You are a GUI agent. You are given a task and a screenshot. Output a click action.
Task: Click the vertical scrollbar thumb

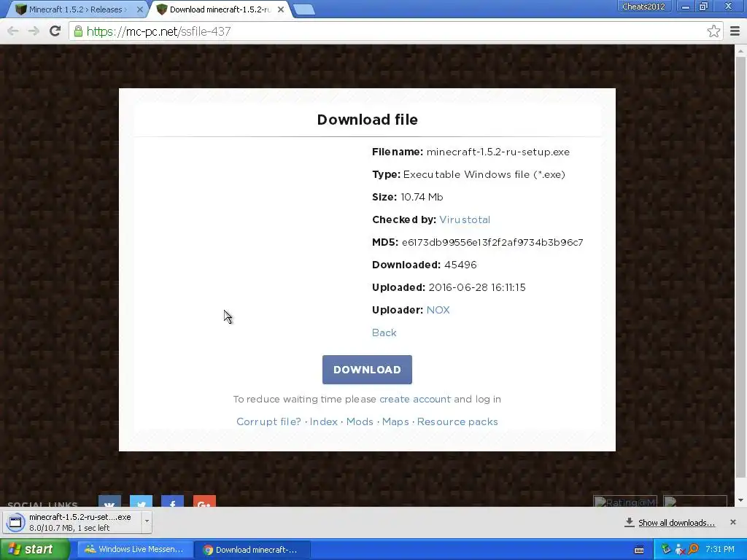[x=741, y=267]
